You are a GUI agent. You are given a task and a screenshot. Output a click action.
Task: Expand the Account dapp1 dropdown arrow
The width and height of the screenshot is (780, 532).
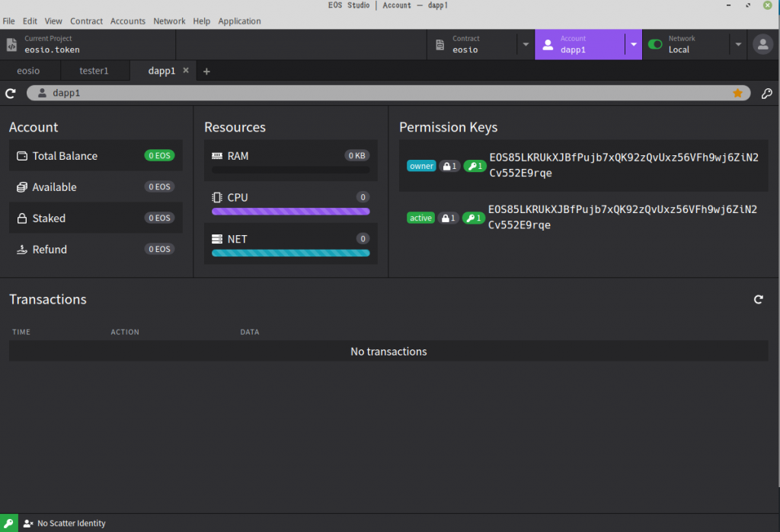[633, 45]
